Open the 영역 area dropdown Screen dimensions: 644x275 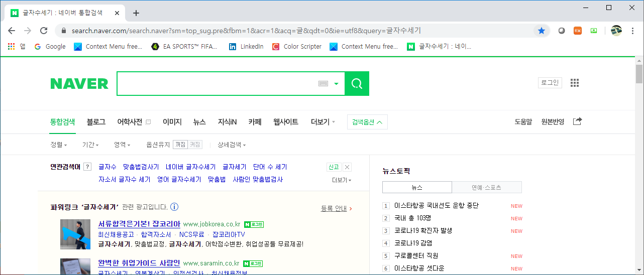[122, 145]
